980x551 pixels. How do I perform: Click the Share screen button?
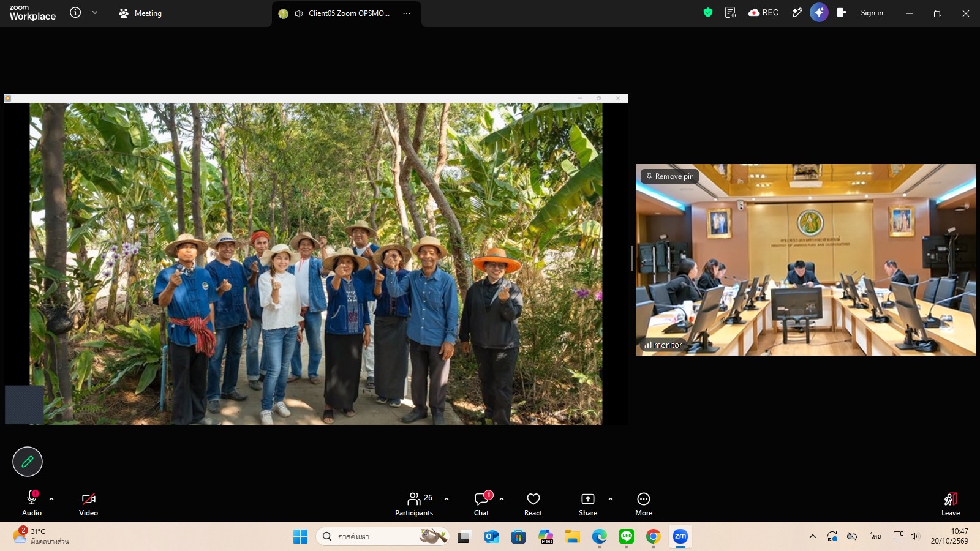(588, 504)
